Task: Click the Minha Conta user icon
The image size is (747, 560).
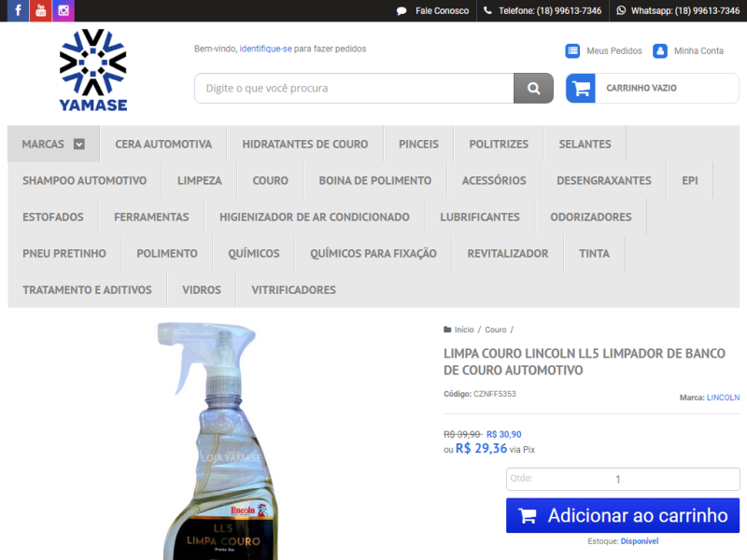Action: pyautogui.click(x=660, y=50)
